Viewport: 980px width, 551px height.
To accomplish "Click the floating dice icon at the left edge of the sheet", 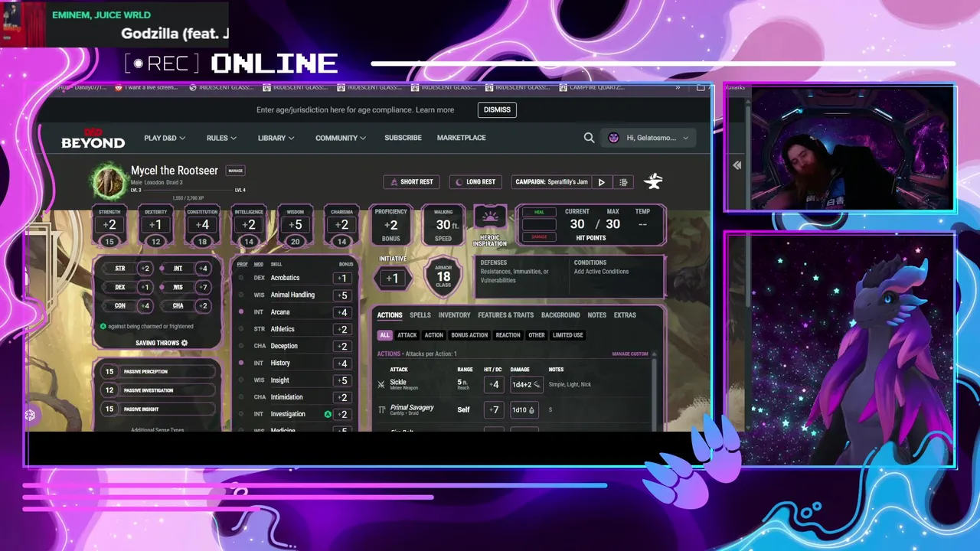I will (x=30, y=415).
